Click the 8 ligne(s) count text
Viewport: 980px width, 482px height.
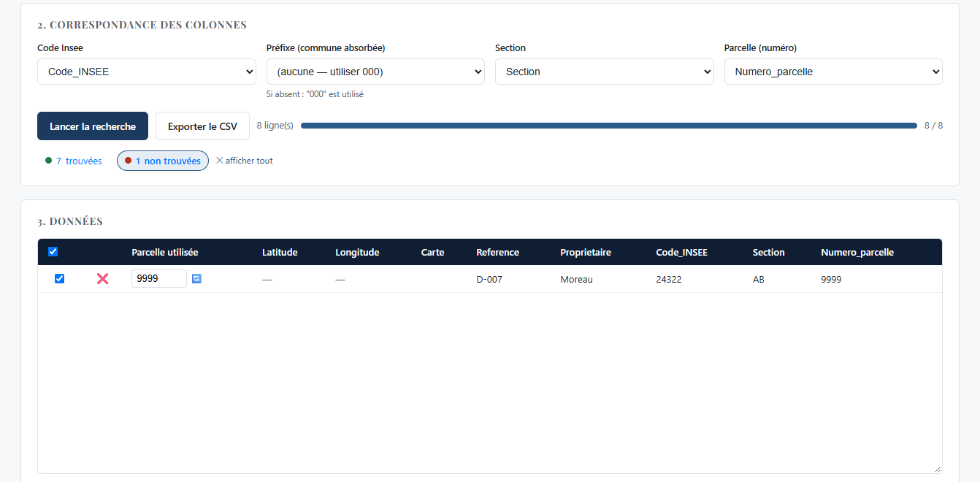pos(275,126)
